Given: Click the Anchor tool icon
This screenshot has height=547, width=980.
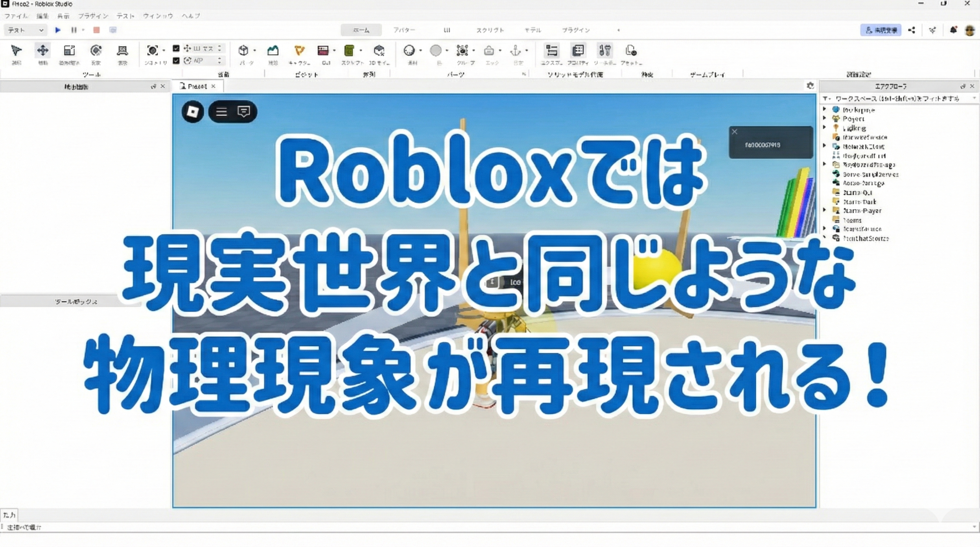Looking at the screenshot, I should coord(516,51).
